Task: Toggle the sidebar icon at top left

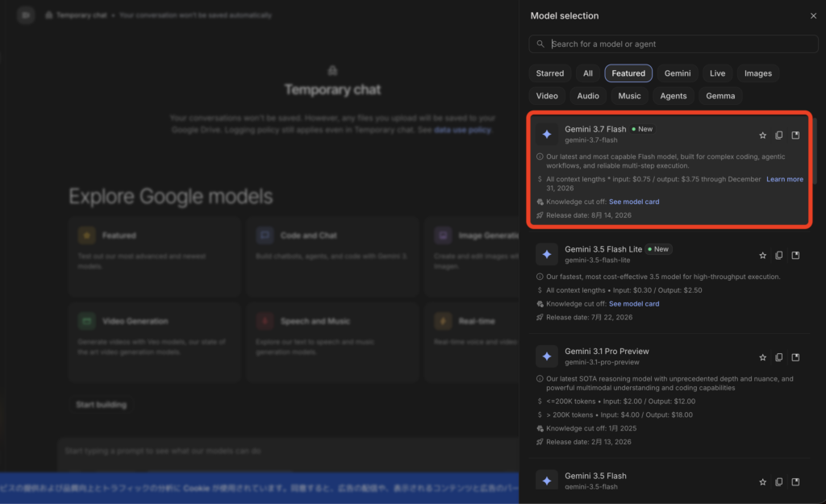Action: pos(25,15)
